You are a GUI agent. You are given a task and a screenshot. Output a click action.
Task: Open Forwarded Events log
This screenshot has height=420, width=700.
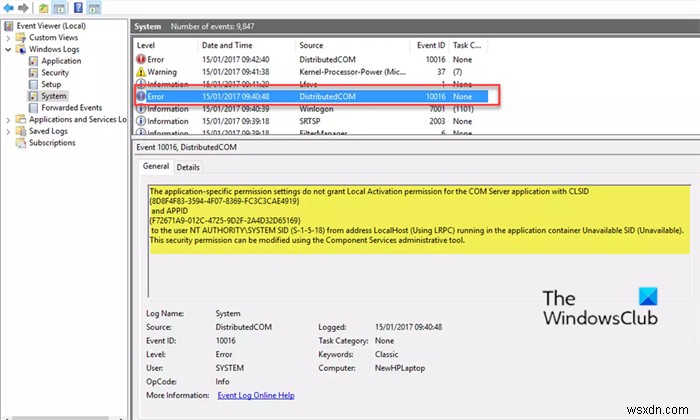pyautogui.click(x=71, y=108)
